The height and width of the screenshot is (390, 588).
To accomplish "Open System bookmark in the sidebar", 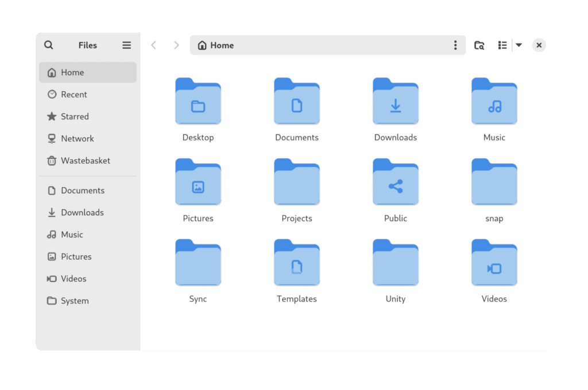I will click(x=88, y=301).
